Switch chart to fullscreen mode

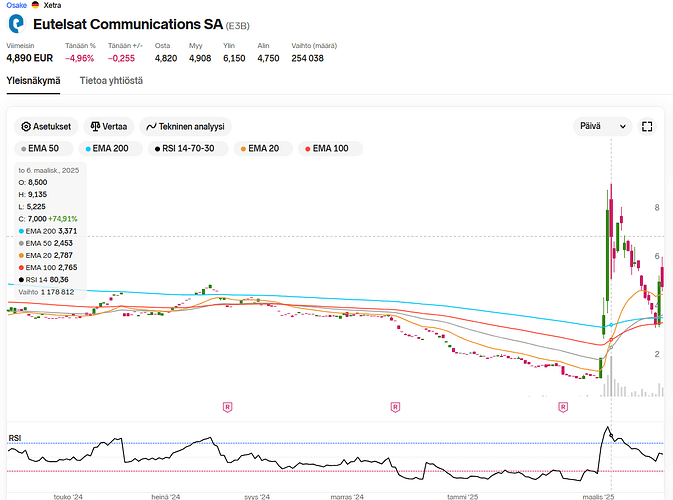point(647,126)
